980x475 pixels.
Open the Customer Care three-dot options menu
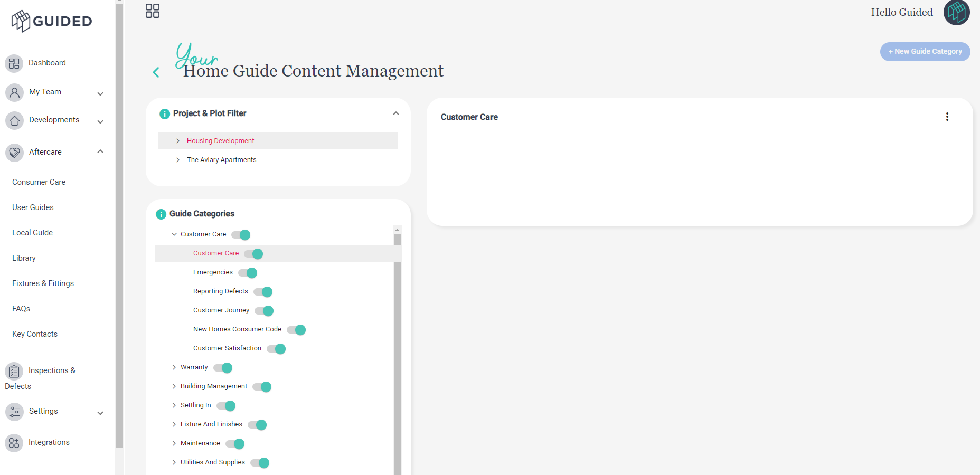click(947, 117)
